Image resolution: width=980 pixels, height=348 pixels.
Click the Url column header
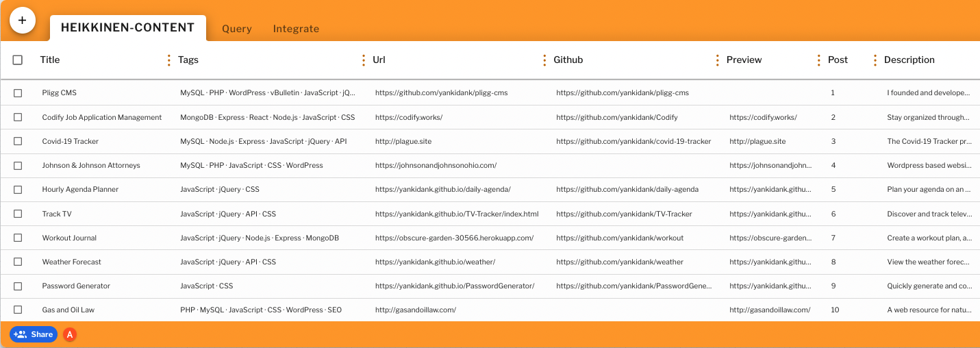click(379, 60)
